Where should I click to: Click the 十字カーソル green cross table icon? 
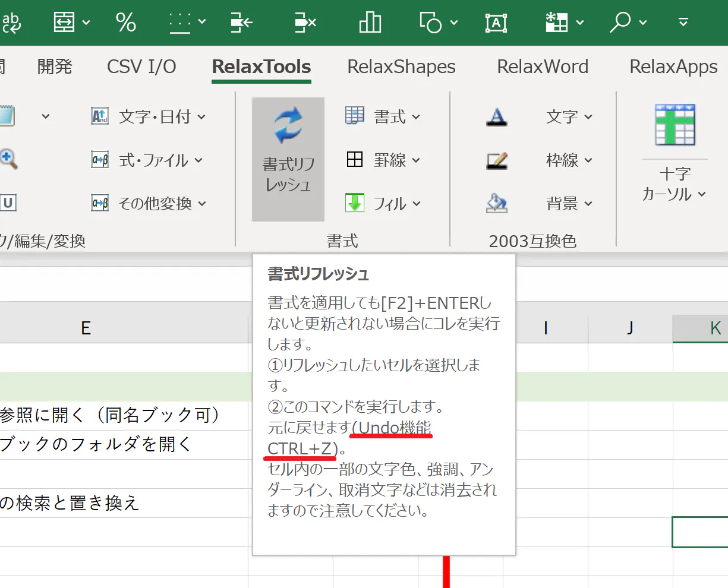pos(675,125)
